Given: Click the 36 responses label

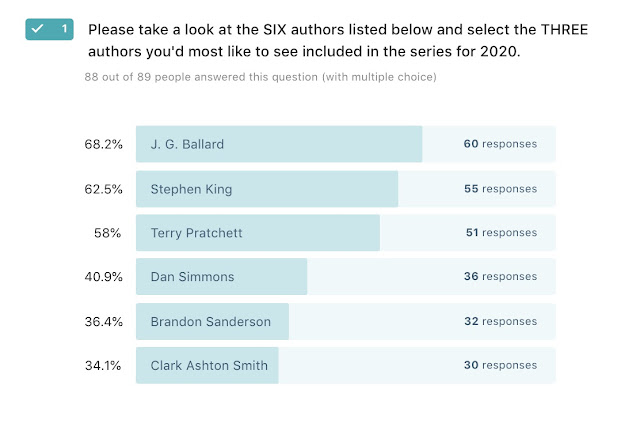Looking at the screenshot, I should pos(500,276).
